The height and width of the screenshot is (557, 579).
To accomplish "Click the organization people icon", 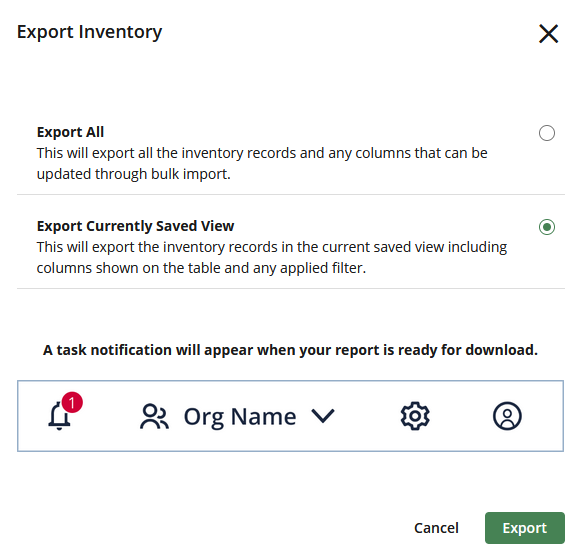I will 154,417.
